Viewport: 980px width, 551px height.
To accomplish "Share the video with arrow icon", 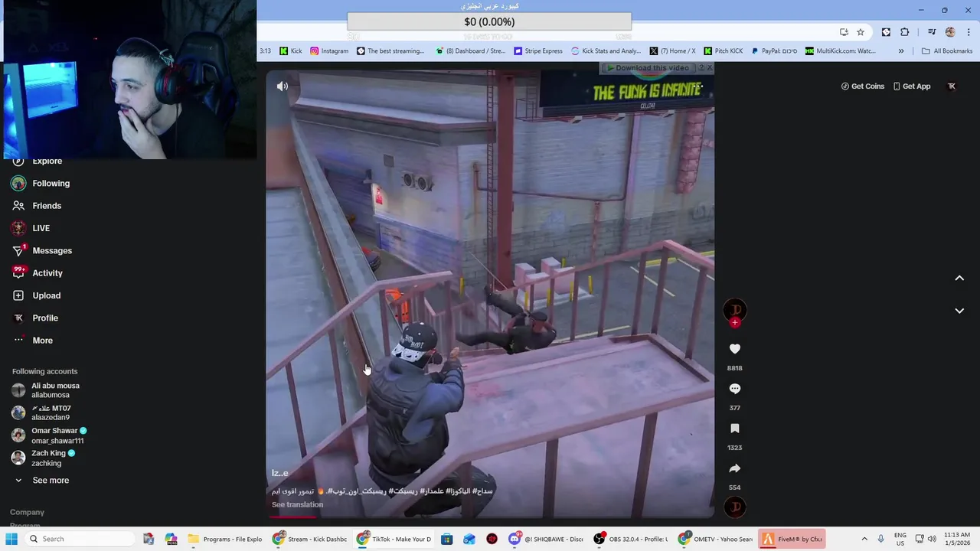I will click(x=734, y=468).
